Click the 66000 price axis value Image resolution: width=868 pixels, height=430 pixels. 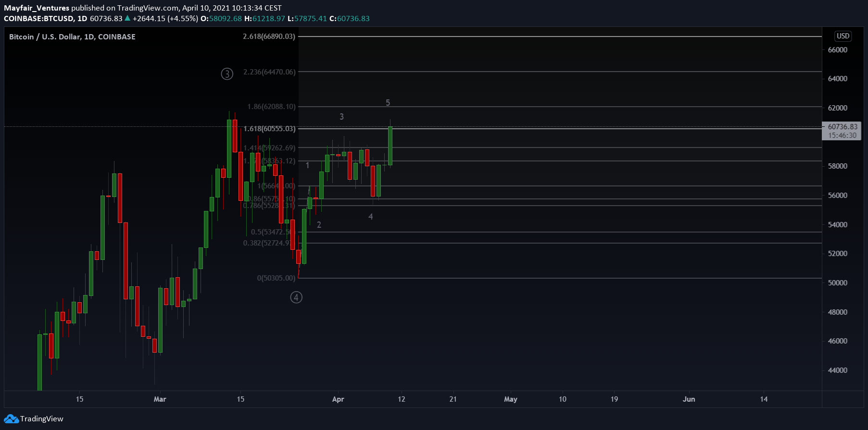(x=837, y=50)
